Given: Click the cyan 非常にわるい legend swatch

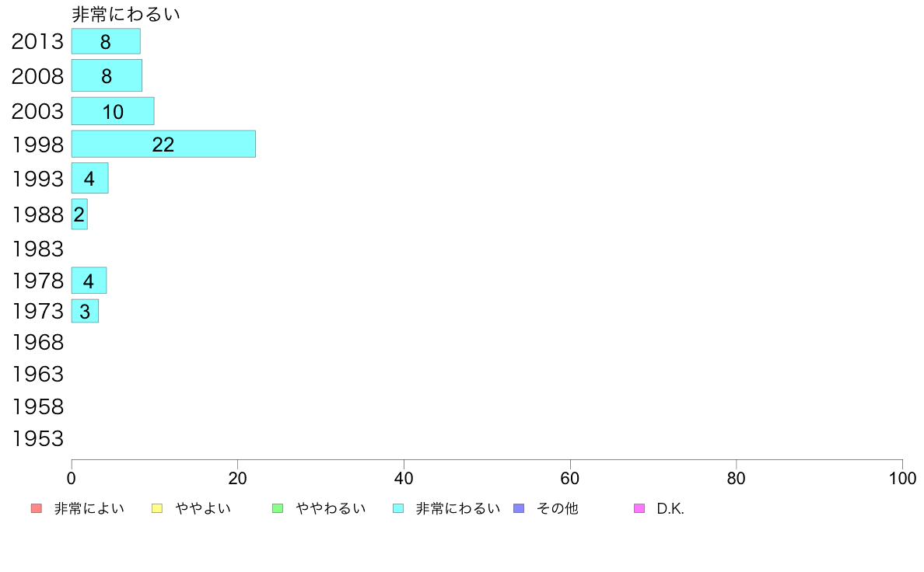Looking at the screenshot, I should 398,508.
